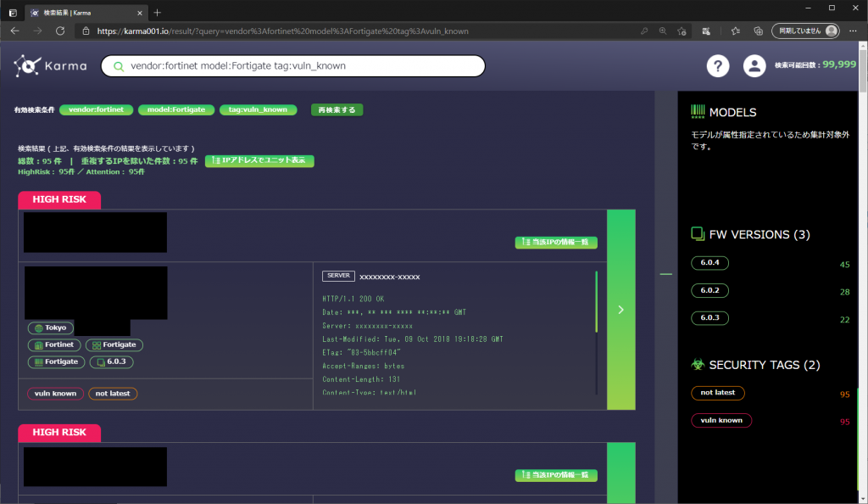Click the saved passwords key icon
This screenshot has width=868, height=504.
644,31
